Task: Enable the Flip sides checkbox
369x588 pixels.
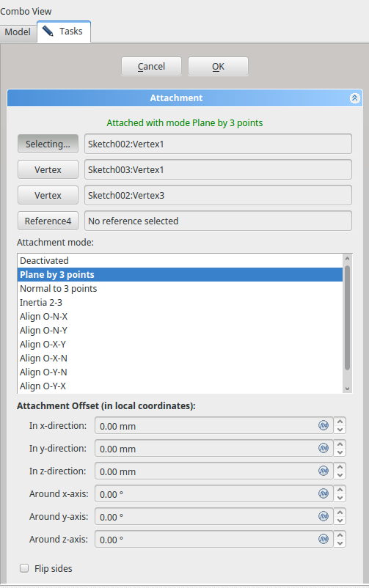Action: [24, 568]
